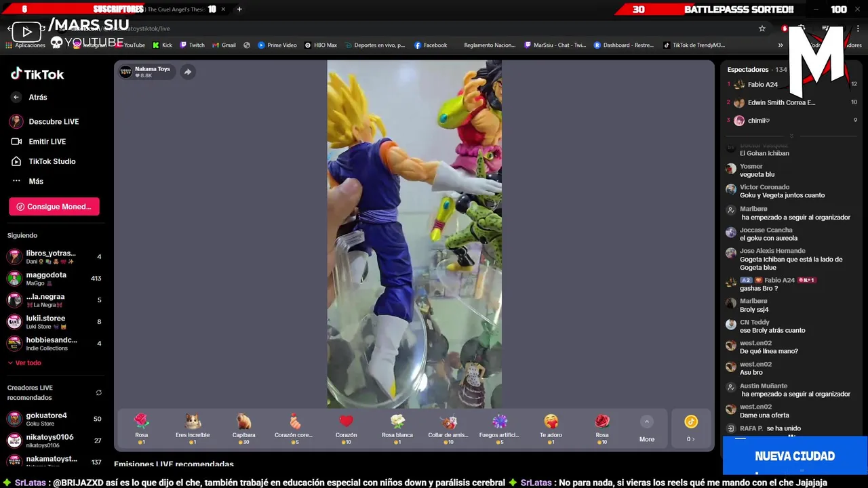Open Twitch bookmark
The width and height of the screenshot is (868, 488).
(193, 45)
